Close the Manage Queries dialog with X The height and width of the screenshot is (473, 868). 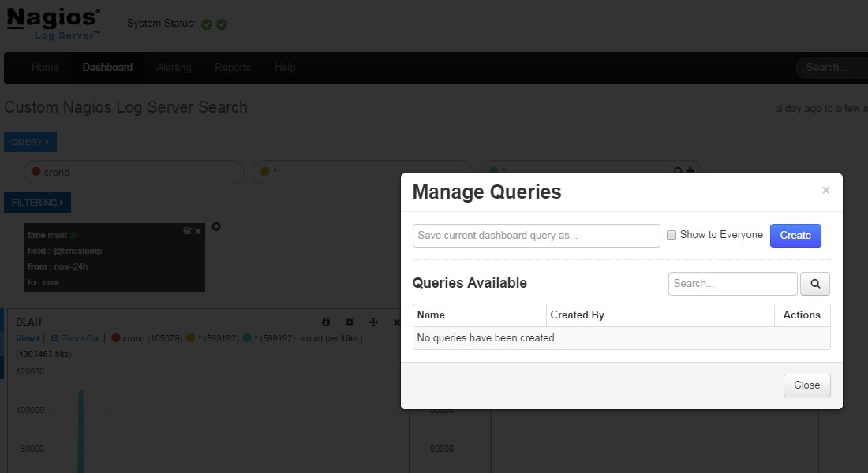tap(825, 190)
